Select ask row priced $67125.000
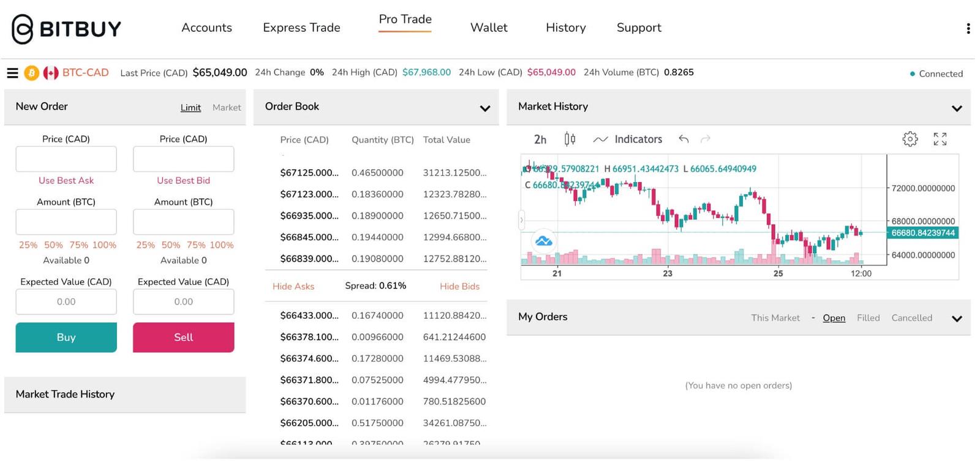The height and width of the screenshot is (462, 980). pyautogui.click(x=383, y=173)
